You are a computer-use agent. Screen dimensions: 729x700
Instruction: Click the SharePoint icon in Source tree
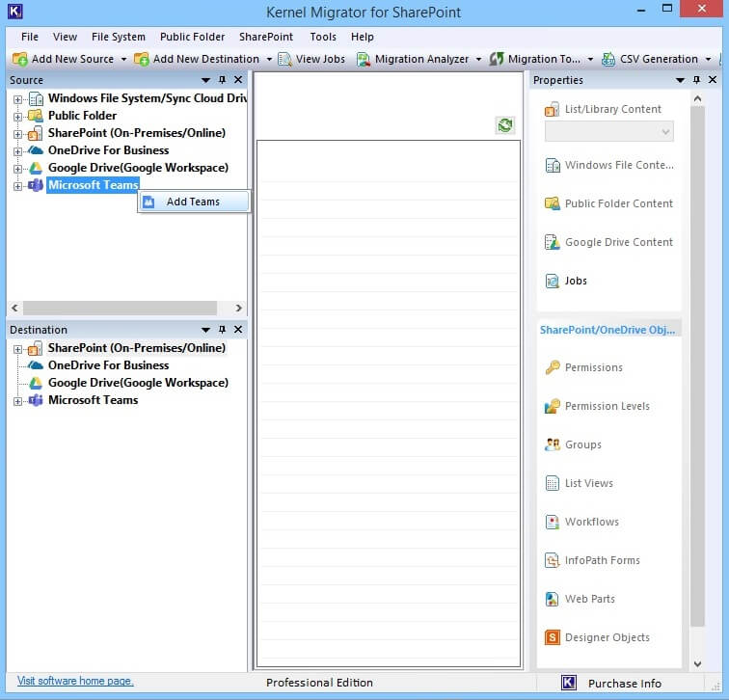pyautogui.click(x=36, y=133)
